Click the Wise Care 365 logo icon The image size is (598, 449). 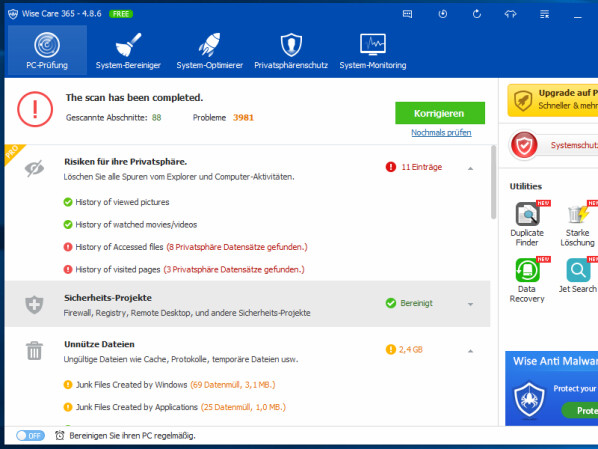[13, 14]
